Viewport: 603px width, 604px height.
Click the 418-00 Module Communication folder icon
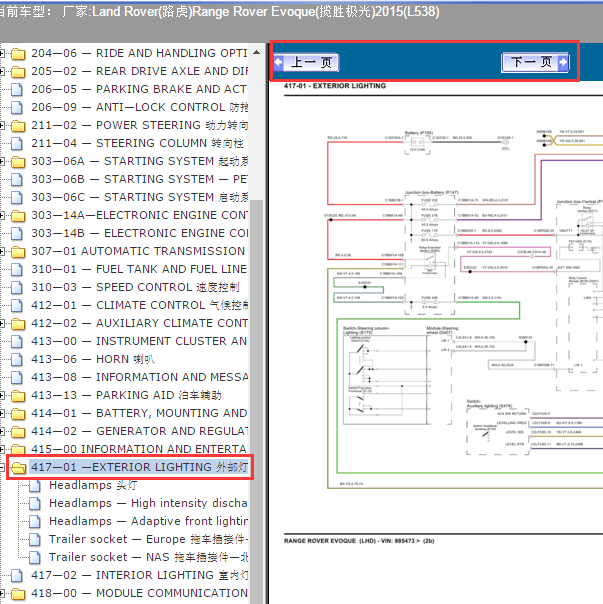[x=18, y=594]
